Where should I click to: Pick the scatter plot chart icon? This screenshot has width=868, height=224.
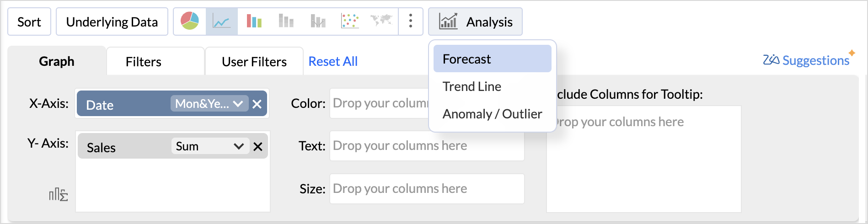[x=350, y=21]
